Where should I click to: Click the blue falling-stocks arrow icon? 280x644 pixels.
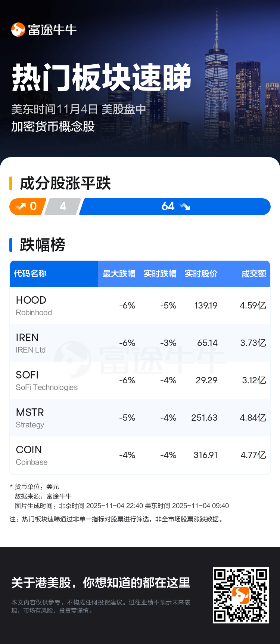pos(185,206)
